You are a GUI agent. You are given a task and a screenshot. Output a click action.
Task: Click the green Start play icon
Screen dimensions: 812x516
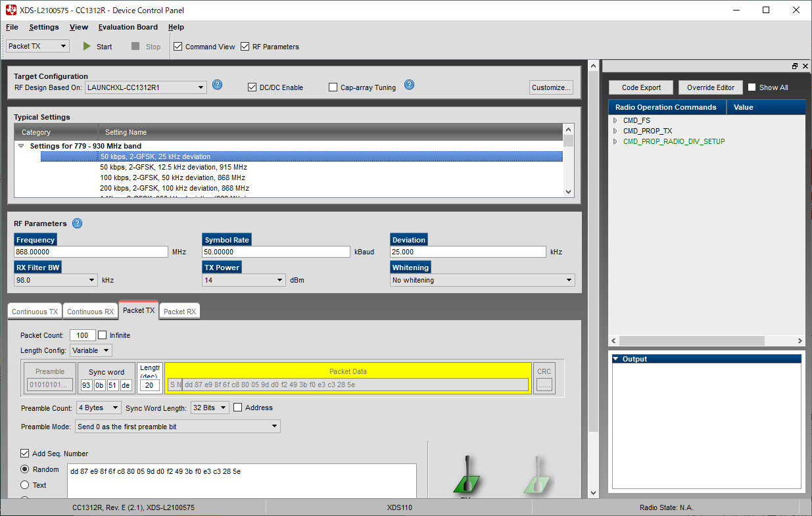pyautogui.click(x=87, y=47)
